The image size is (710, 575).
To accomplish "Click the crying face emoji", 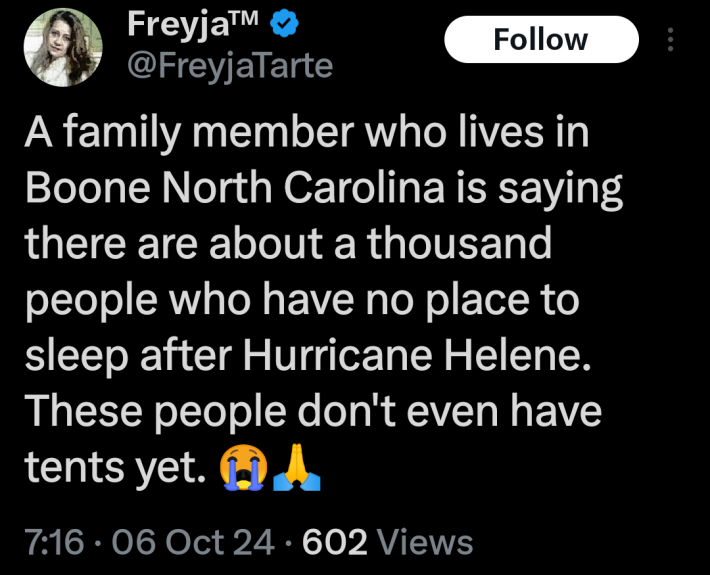I will tap(244, 465).
